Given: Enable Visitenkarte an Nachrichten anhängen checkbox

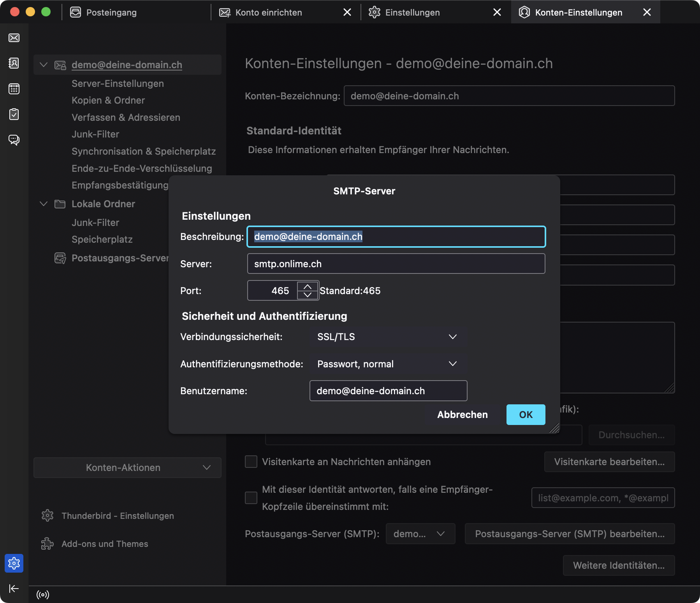Looking at the screenshot, I should pyautogui.click(x=251, y=462).
